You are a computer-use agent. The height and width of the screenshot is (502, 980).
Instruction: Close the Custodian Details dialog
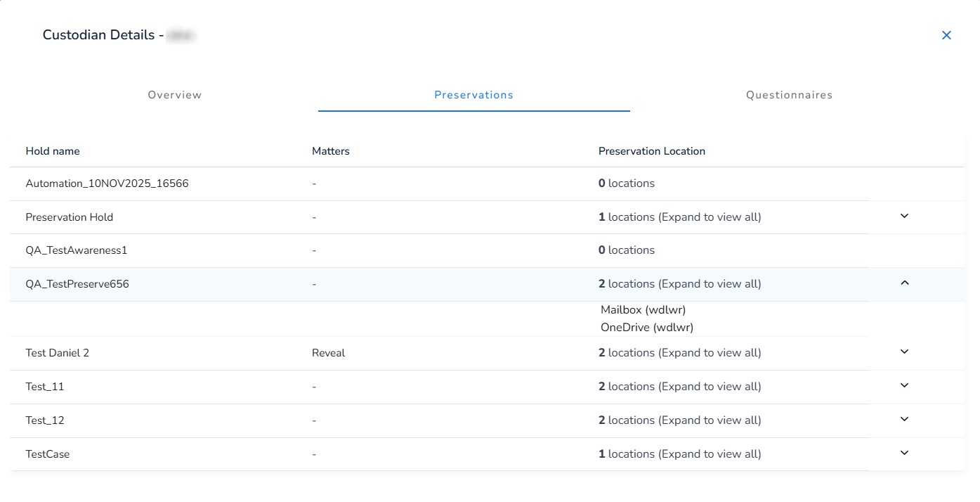pos(946,35)
